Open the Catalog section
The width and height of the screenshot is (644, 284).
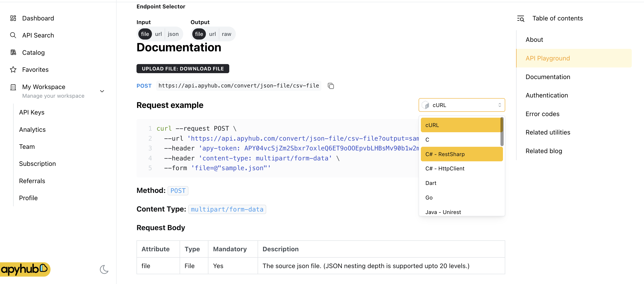click(x=33, y=52)
